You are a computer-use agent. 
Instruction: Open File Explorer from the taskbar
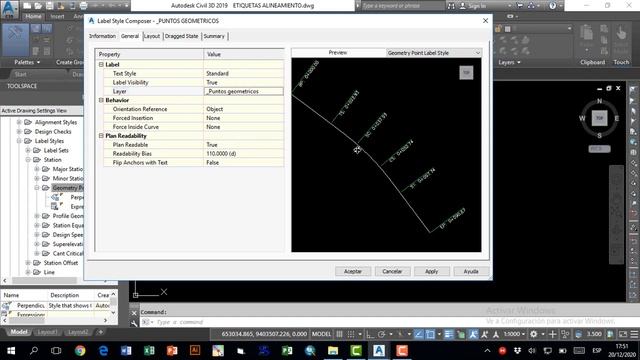[x=333, y=351]
